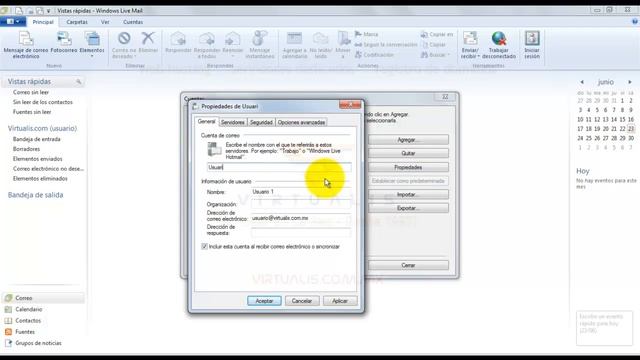This screenshot has height=360, width=640.
Task: Toggle Incluir esta cuenta al recibir checkbox
Action: click(x=204, y=247)
